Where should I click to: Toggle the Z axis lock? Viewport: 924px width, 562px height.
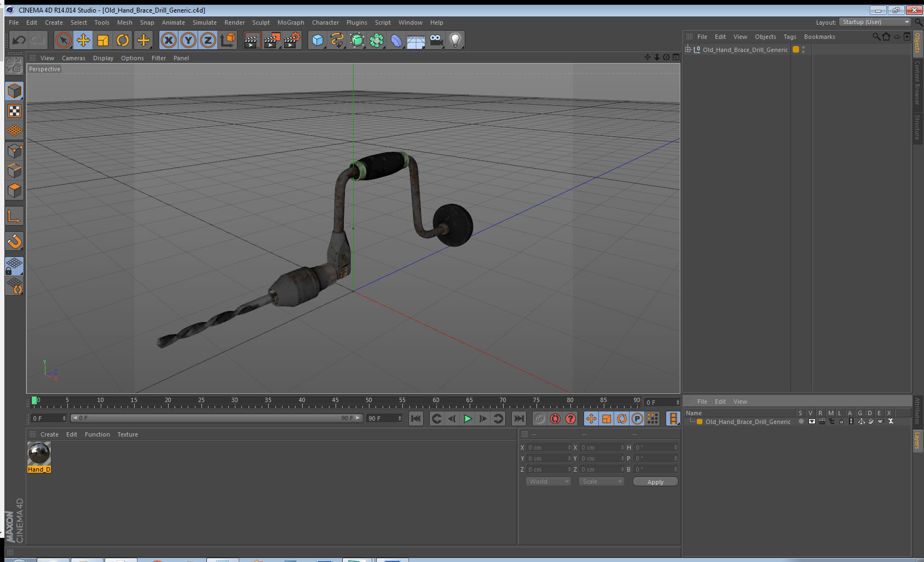(208, 40)
